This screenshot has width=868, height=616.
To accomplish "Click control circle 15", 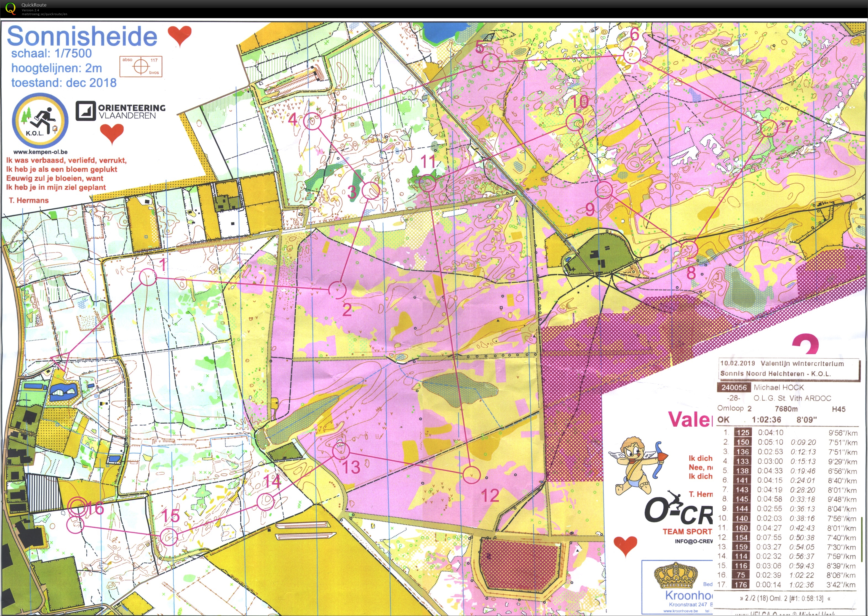I will [169, 537].
